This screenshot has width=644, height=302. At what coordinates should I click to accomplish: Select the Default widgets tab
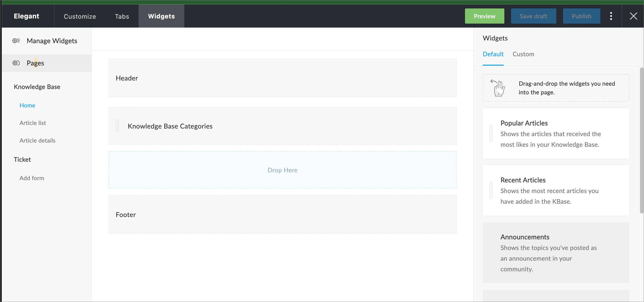click(x=493, y=54)
